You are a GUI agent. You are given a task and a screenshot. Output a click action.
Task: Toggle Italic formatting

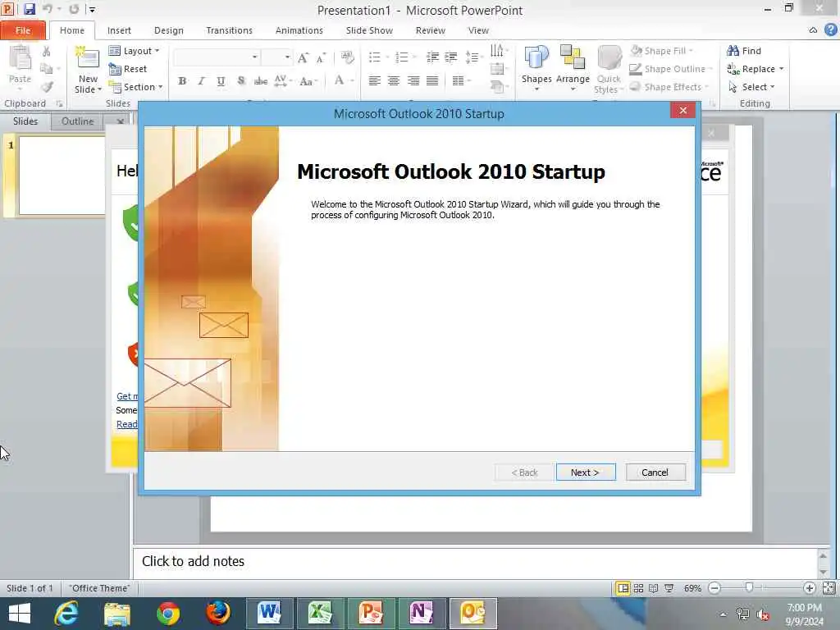(202, 81)
